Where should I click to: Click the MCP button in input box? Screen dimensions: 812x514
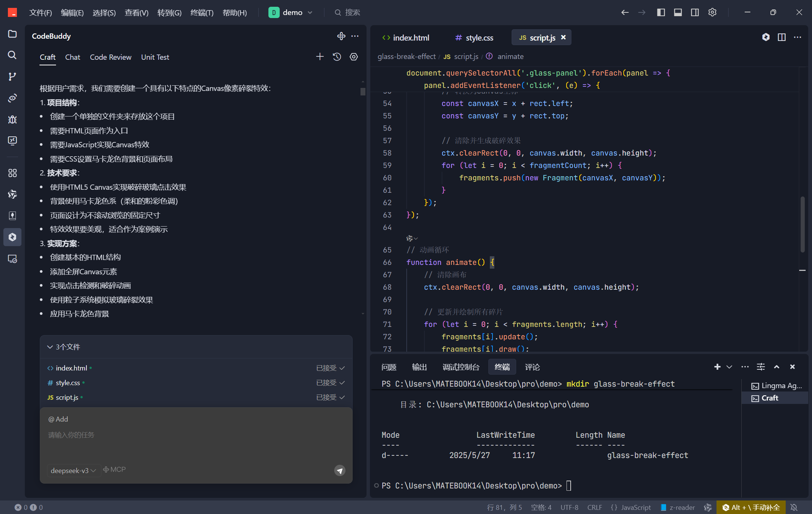click(115, 470)
